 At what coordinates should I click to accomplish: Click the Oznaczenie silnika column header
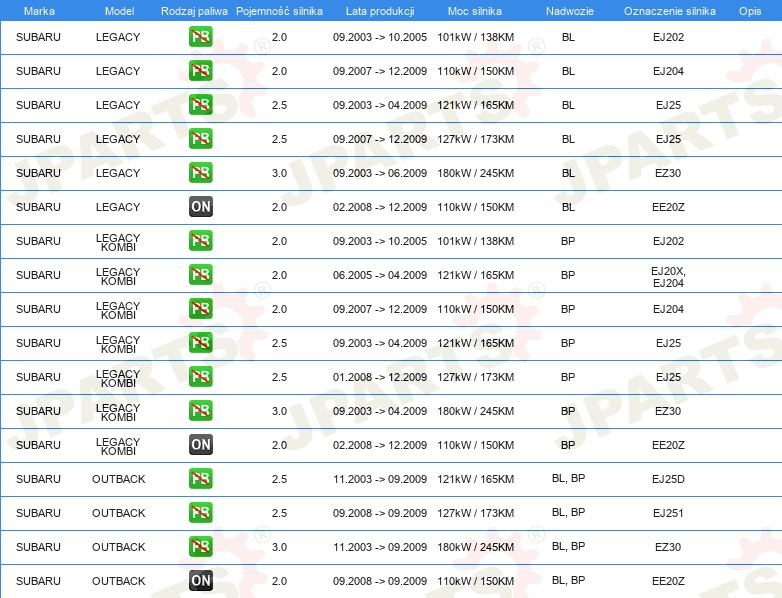pos(670,11)
